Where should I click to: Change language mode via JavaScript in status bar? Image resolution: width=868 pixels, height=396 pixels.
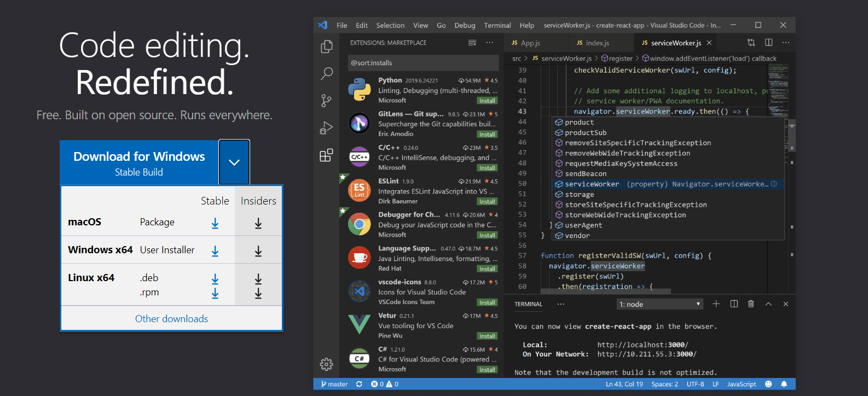pos(742,384)
